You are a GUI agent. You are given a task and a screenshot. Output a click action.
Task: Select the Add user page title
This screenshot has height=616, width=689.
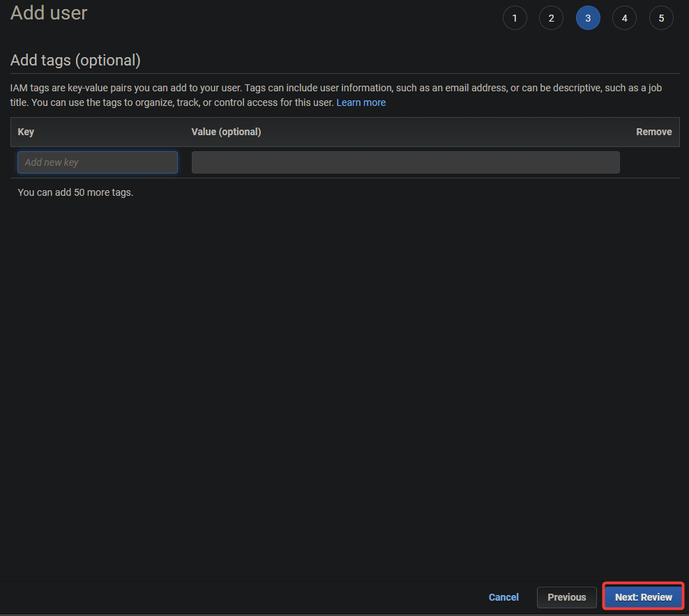point(49,13)
